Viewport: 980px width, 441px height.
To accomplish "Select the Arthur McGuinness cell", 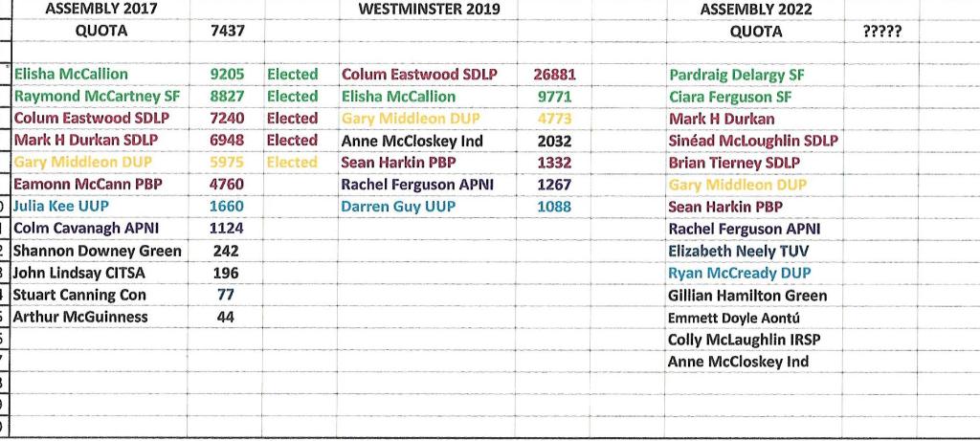I will click(x=80, y=317).
